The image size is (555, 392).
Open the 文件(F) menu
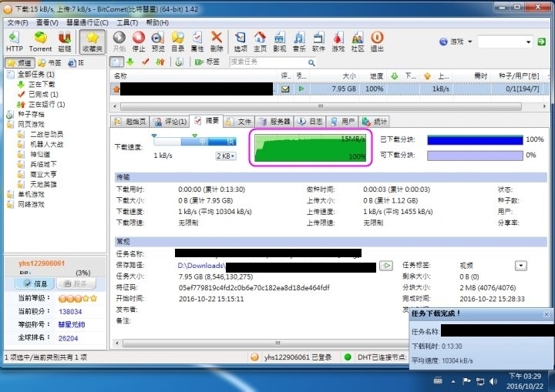click(18, 22)
